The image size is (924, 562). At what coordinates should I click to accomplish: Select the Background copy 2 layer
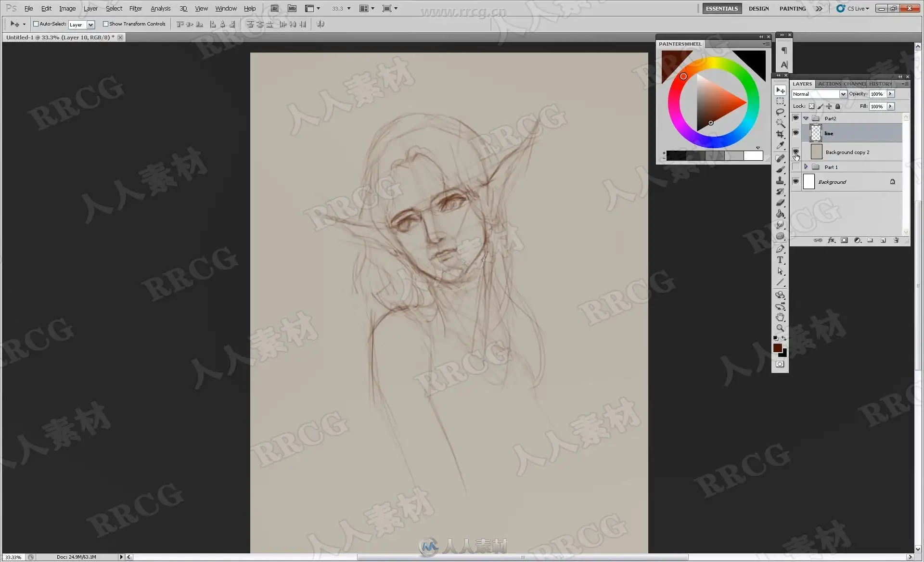point(847,153)
